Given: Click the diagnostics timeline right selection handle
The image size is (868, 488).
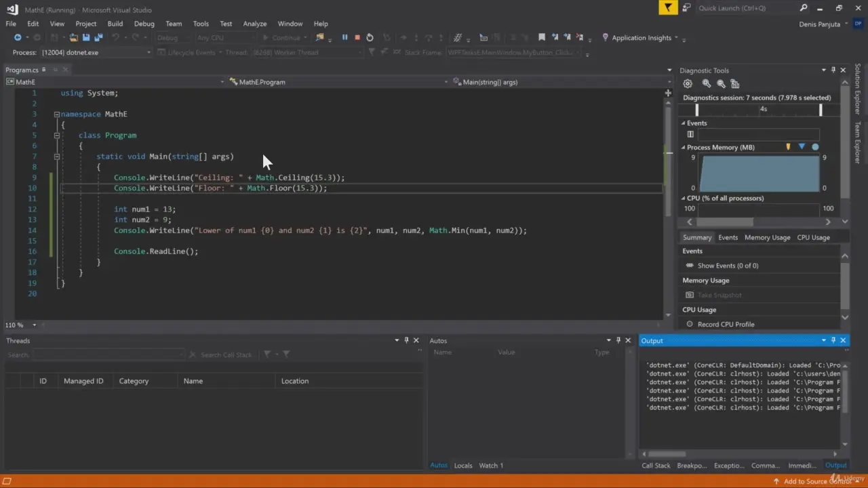Looking at the screenshot, I should pyautogui.click(x=821, y=109).
